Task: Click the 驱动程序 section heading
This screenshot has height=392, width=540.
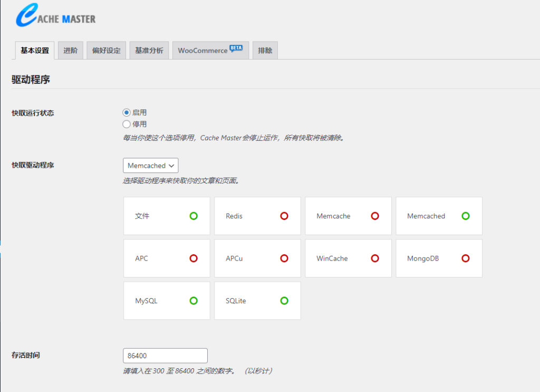Action: coord(31,80)
